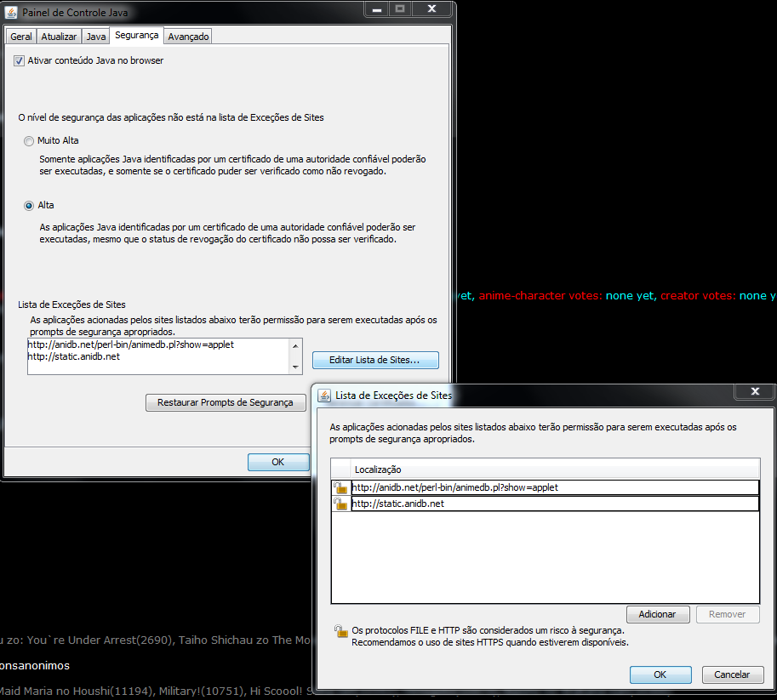Click the padlock icon beside static.anidb.net row

click(340, 504)
